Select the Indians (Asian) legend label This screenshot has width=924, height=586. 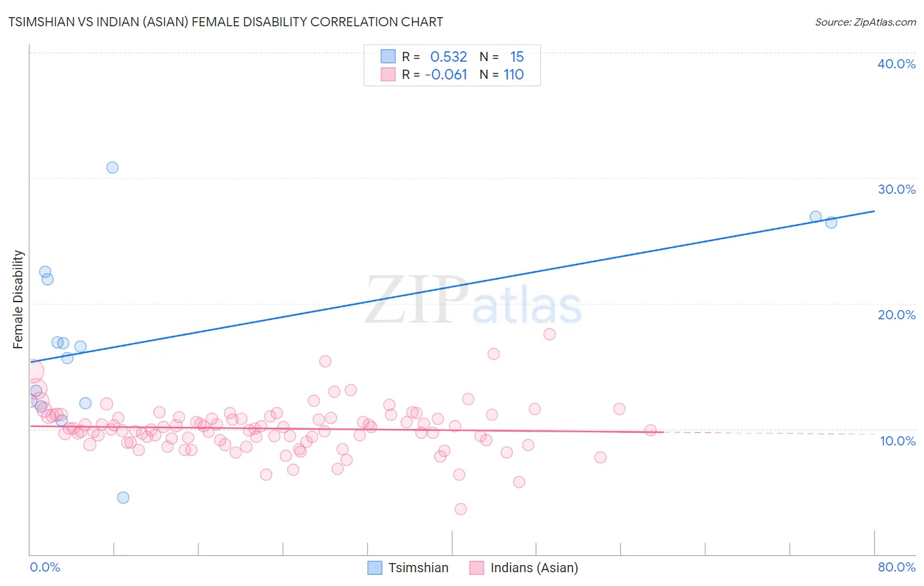click(x=534, y=568)
